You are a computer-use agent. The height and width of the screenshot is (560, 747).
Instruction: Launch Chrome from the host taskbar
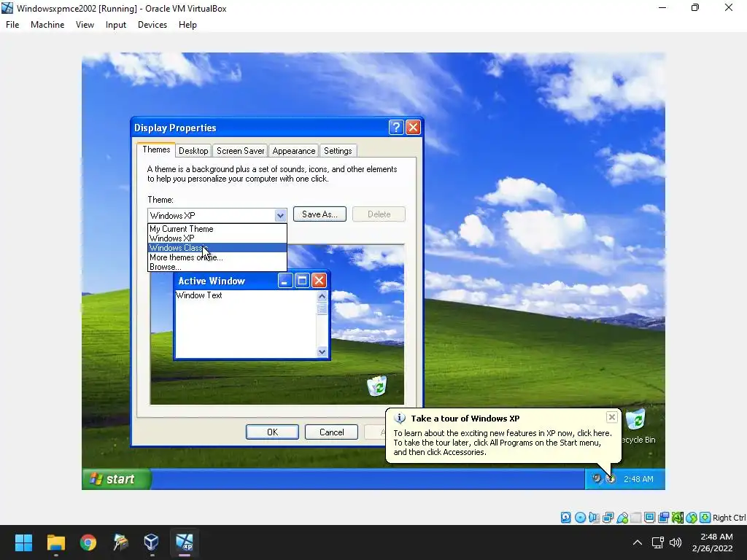[88, 542]
